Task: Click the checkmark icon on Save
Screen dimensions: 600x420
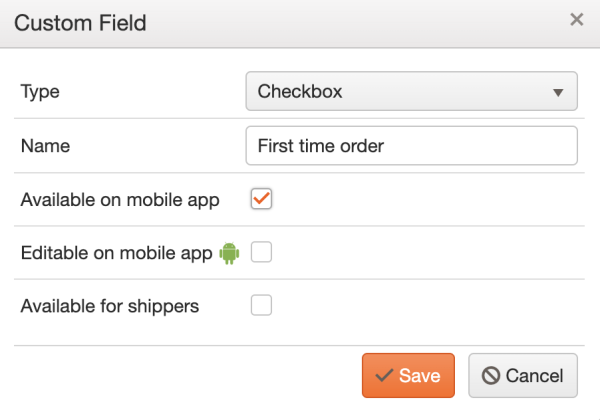Action: pyautogui.click(x=383, y=376)
